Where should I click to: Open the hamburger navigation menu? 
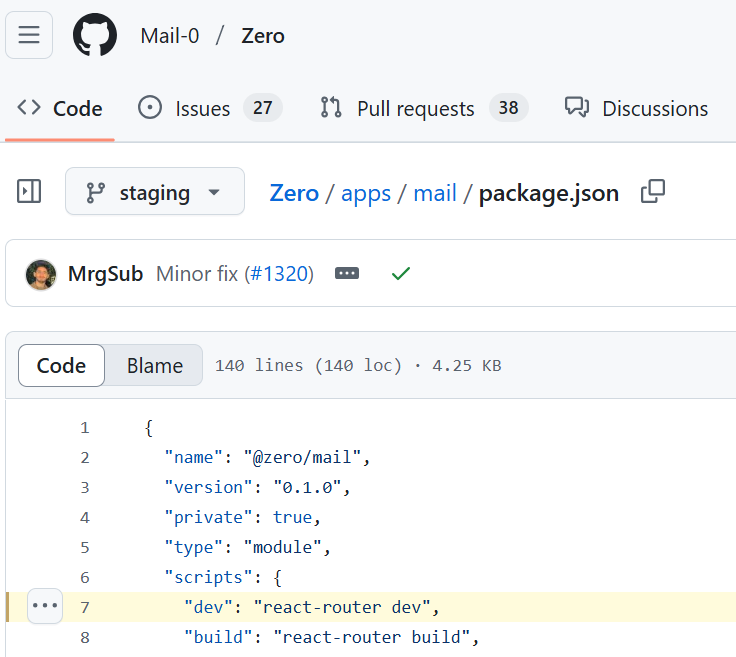click(29, 35)
